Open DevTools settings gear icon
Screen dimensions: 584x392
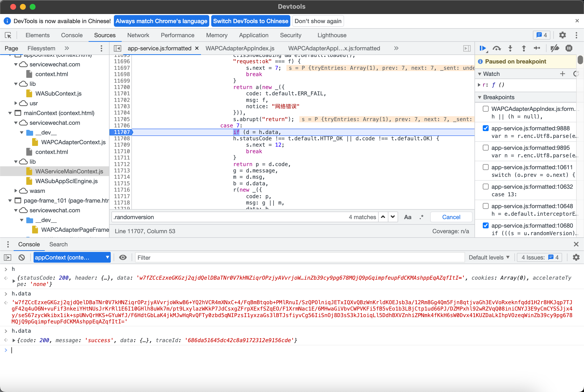[562, 35]
